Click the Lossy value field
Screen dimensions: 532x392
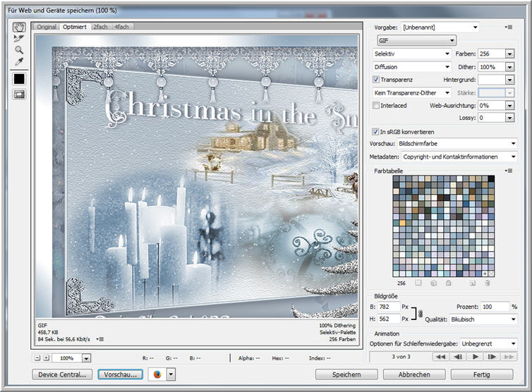pos(491,118)
